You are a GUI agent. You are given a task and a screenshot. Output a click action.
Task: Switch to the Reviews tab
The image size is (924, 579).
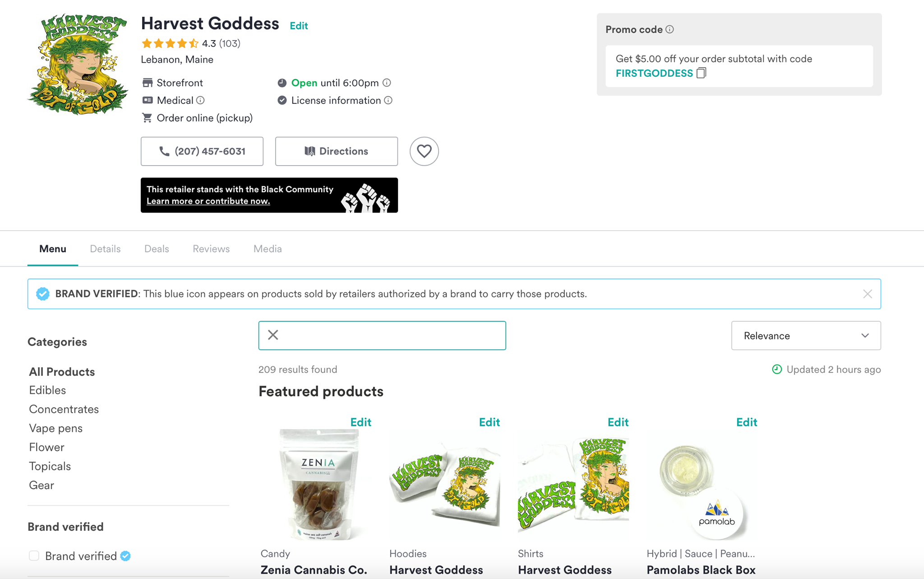point(211,249)
